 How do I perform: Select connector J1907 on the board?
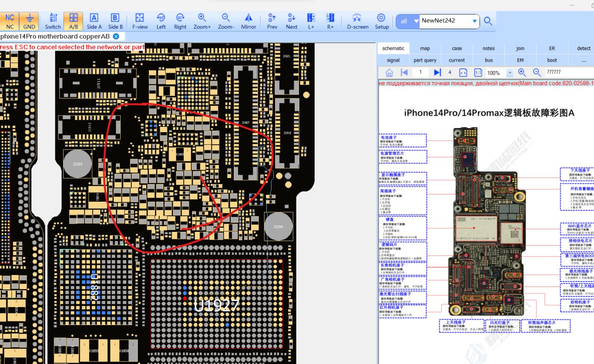(x=245, y=123)
